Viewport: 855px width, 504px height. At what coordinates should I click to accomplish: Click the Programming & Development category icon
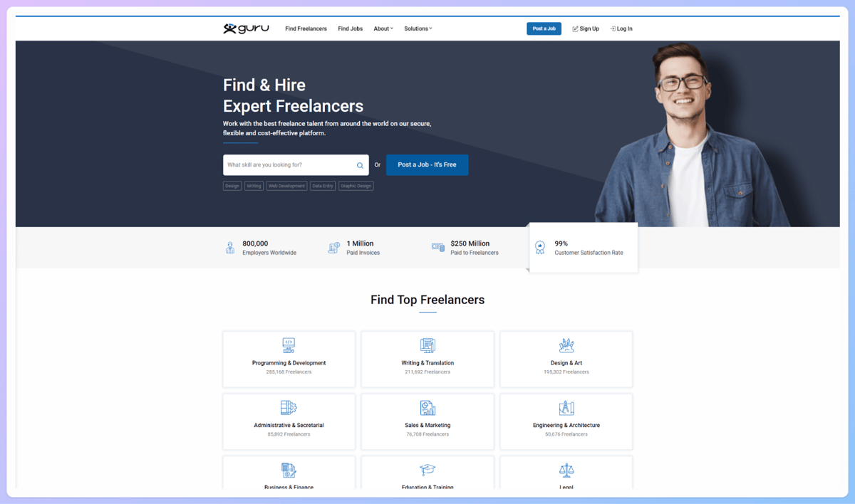(x=289, y=345)
